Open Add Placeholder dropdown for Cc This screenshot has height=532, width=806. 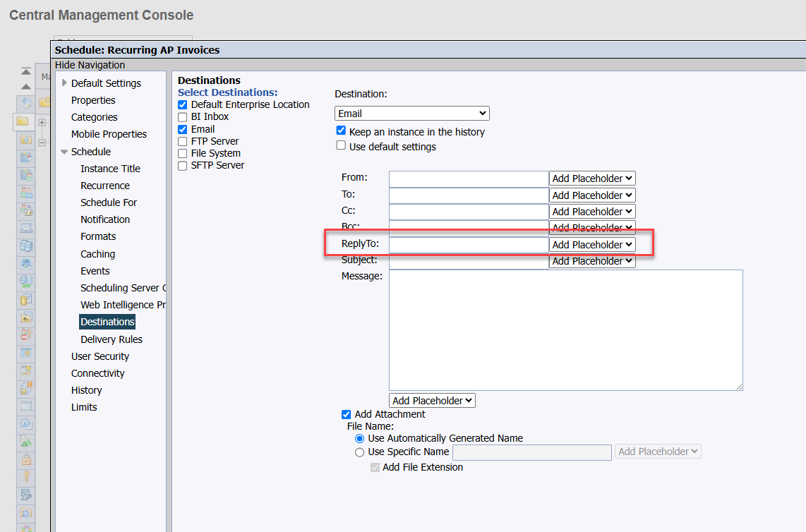(x=592, y=211)
